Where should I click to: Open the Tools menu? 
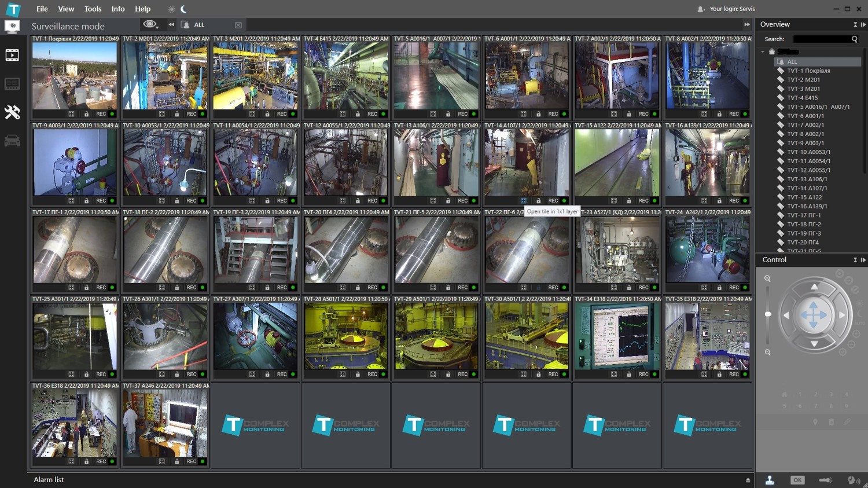[93, 9]
